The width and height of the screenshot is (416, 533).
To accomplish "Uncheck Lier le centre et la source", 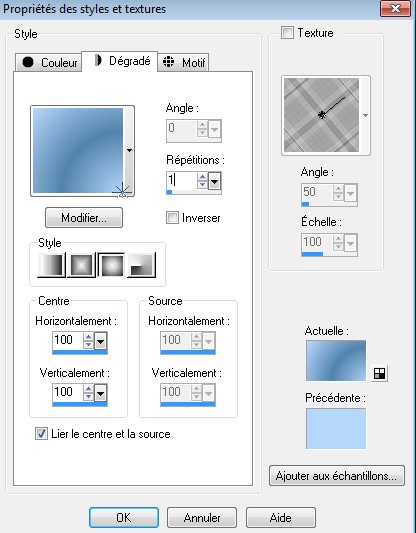I will pos(41,434).
